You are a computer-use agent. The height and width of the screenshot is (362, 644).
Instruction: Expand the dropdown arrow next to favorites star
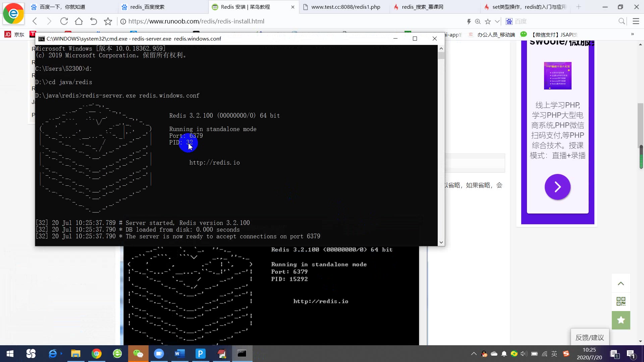click(497, 21)
